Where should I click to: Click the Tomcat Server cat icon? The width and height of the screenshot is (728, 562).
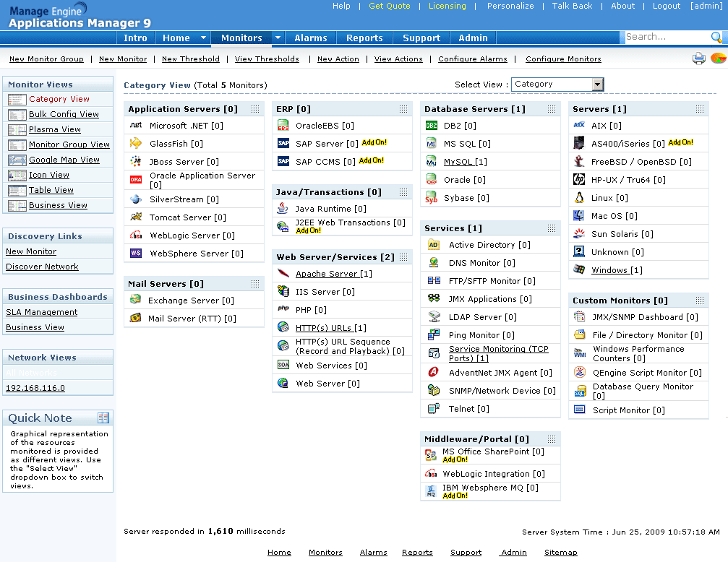pos(136,217)
